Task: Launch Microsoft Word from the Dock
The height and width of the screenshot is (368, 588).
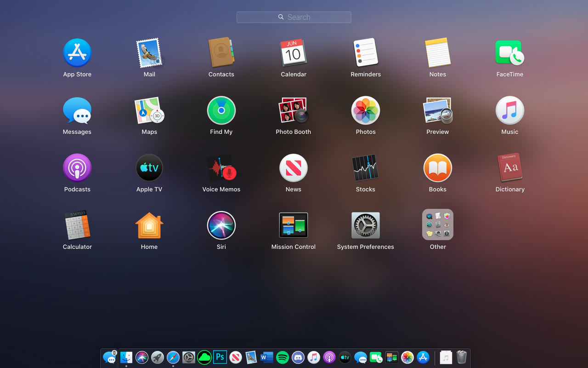Action: click(x=267, y=357)
